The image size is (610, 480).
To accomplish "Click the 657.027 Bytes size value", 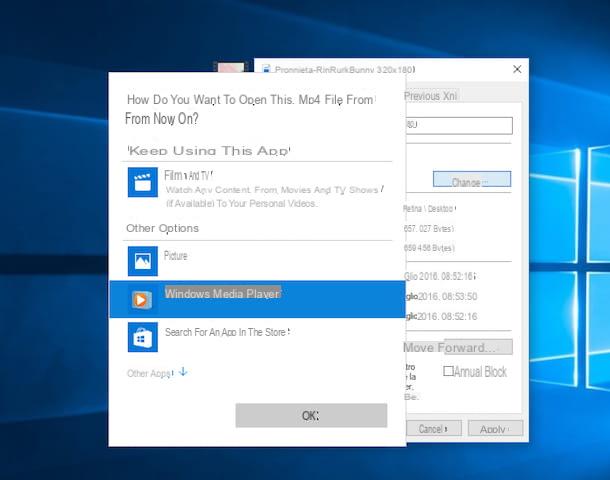I will (429, 229).
